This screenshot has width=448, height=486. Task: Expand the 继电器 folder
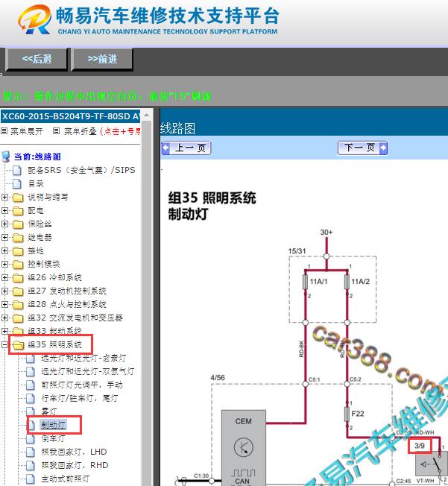(4, 238)
